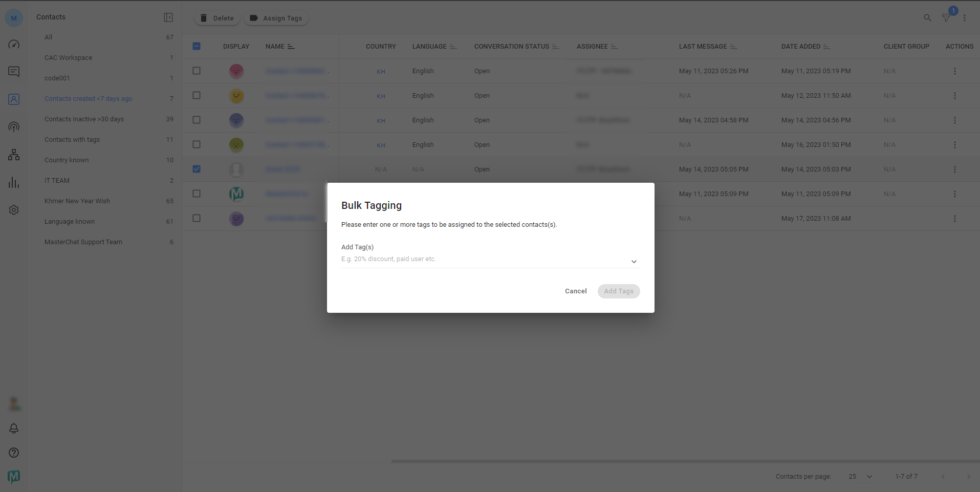Select Contacts inactive >30 days segment
The height and width of the screenshot is (492, 980).
pos(108,119)
